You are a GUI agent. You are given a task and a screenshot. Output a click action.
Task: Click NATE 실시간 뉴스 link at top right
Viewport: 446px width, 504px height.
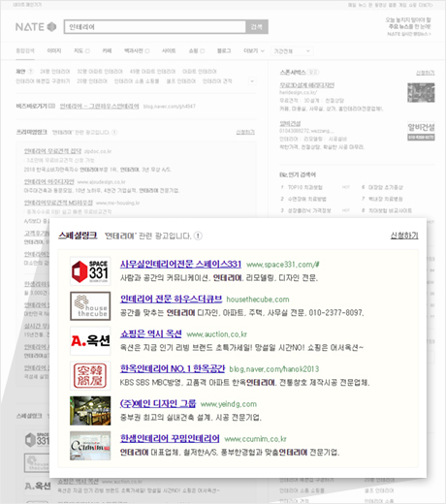[x=409, y=34]
